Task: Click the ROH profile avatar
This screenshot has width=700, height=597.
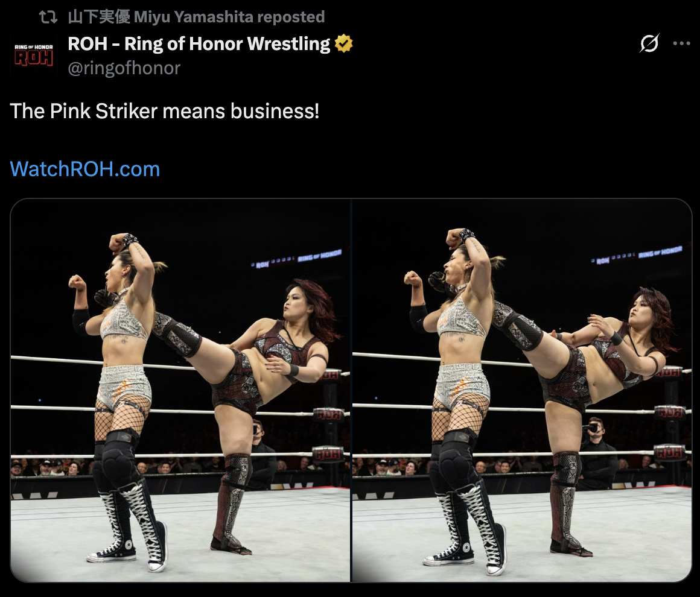Action: pyautogui.click(x=33, y=55)
